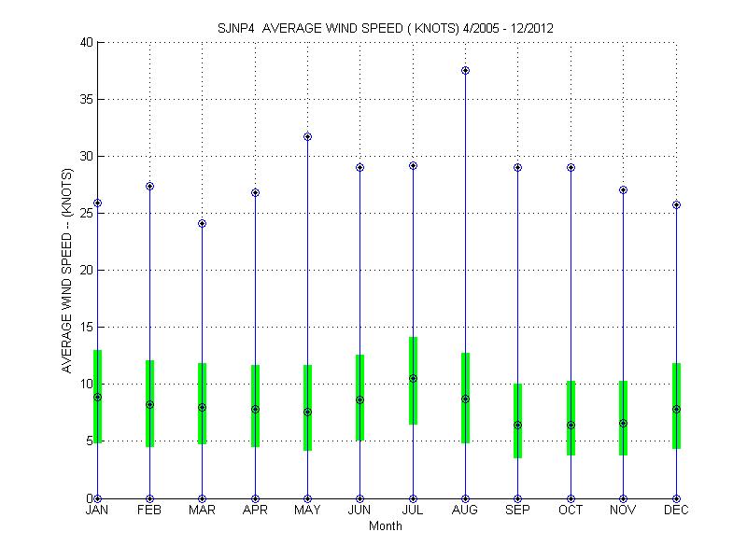This screenshot has height=560, width=747.
Task: Click the AUG maximum wind speed marker
Action: coord(465,71)
